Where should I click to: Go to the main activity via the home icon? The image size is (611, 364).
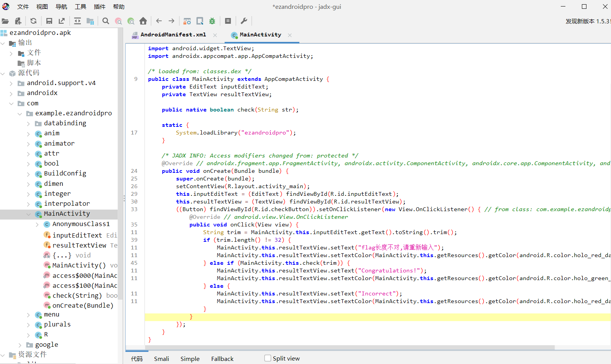[x=143, y=21]
